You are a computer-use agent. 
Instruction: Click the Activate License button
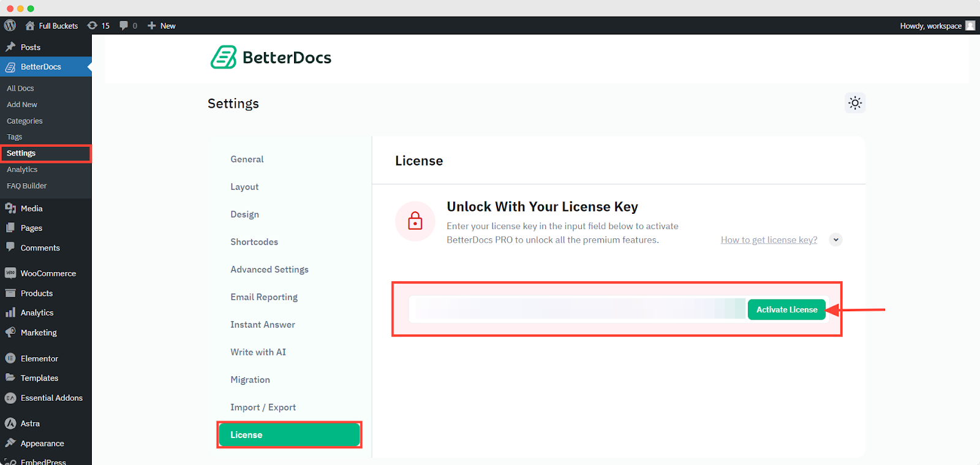[x=786, y=309]
